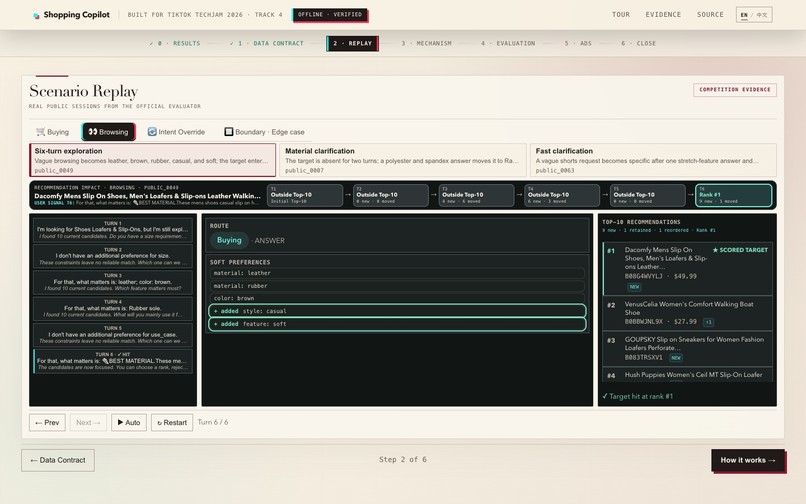Open #1 Dacomfy Mens Slip On recommendation

click(687, 268)
